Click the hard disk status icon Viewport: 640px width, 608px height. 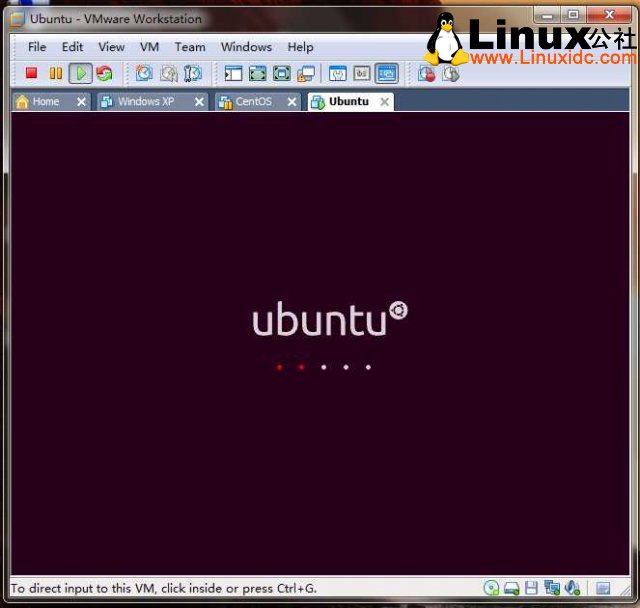(511, 588)
